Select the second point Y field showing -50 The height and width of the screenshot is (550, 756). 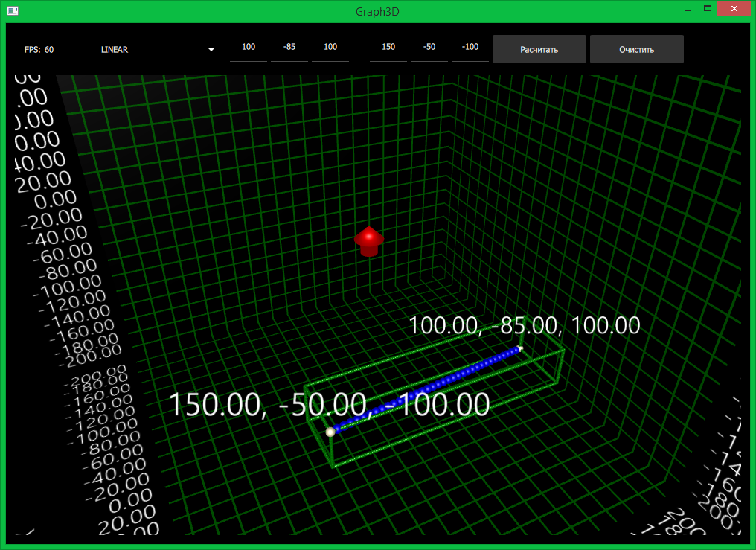tap(429, 48)
